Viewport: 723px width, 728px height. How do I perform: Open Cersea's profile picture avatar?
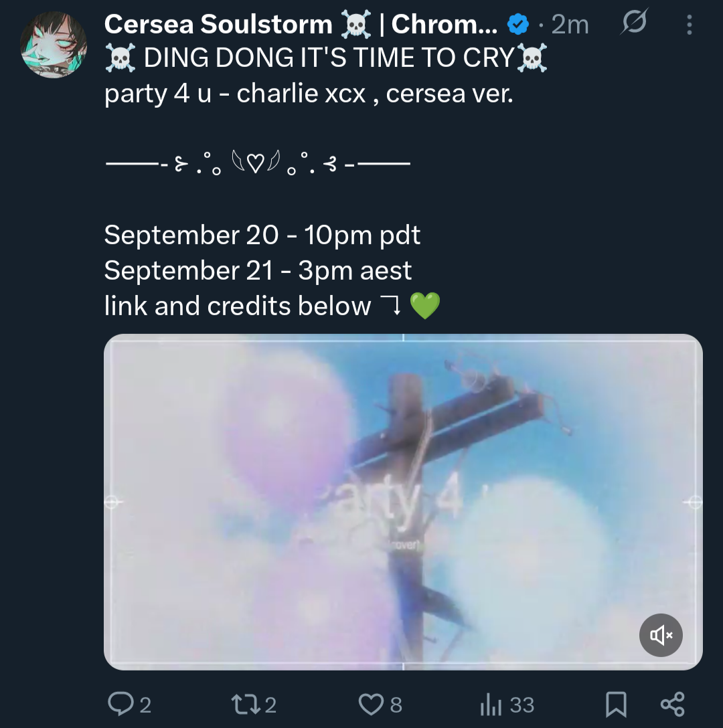54,45
